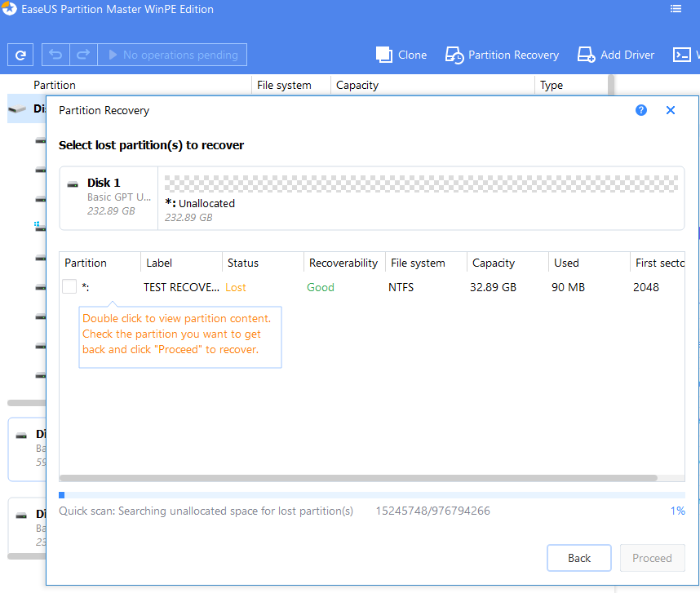Click the Disk 1 drive icon

[73, 184]
